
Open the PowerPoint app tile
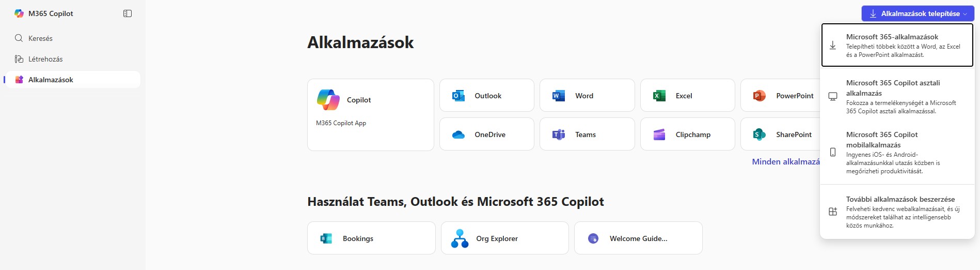(x=780, y=96)
